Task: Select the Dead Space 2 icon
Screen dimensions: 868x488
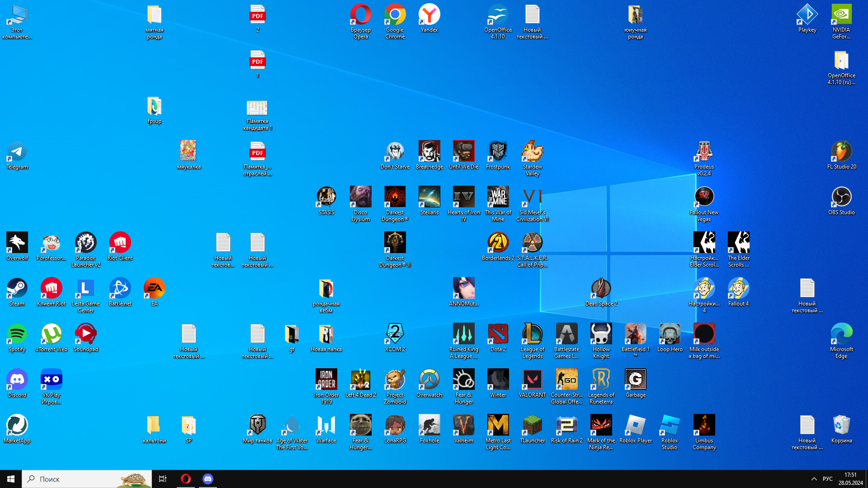Action: click(x=601, y=292)
